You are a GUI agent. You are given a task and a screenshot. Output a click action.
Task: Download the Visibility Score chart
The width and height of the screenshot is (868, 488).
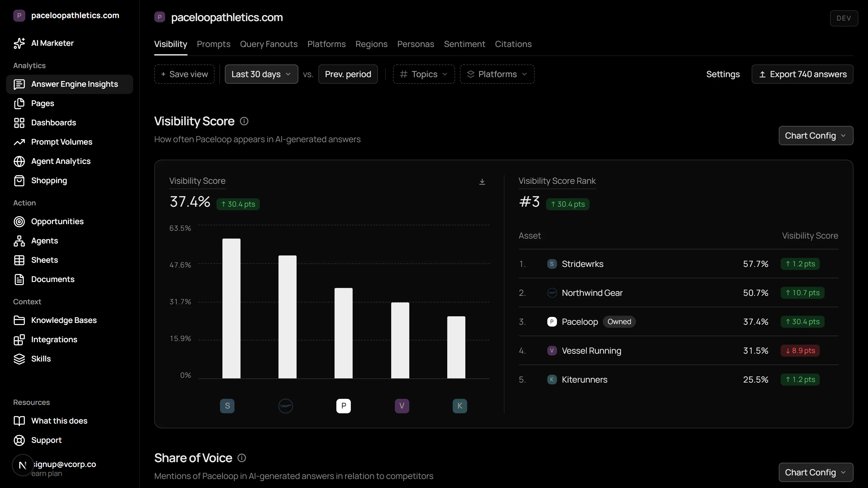coord(482,182)
